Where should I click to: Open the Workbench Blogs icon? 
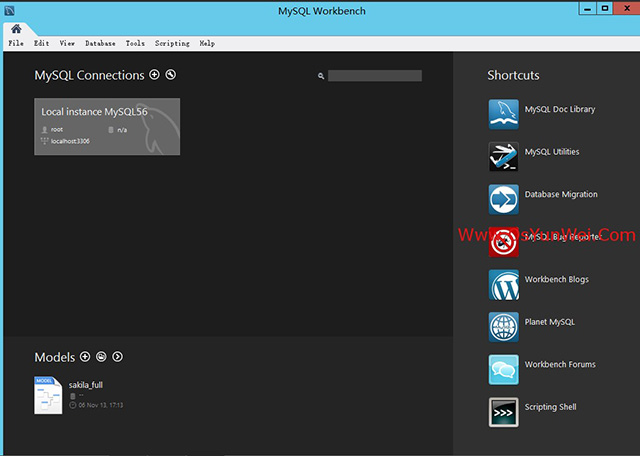pyautogui.click(x=503, y=285)
